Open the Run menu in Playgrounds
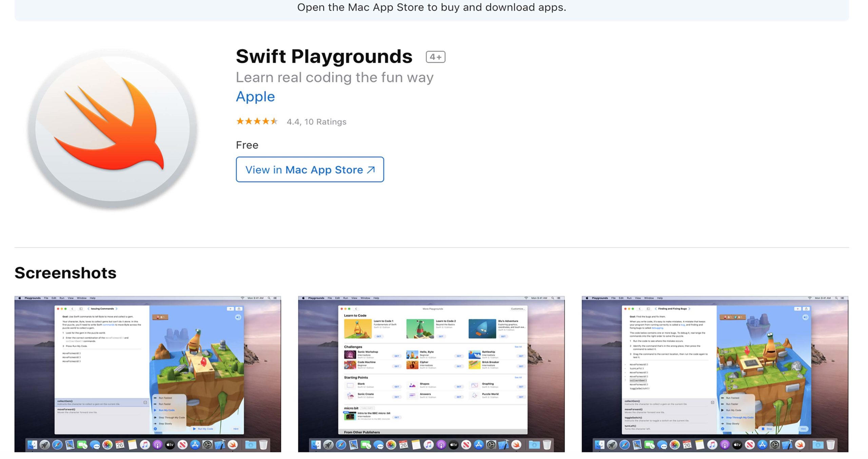 (x=62, y=298)
